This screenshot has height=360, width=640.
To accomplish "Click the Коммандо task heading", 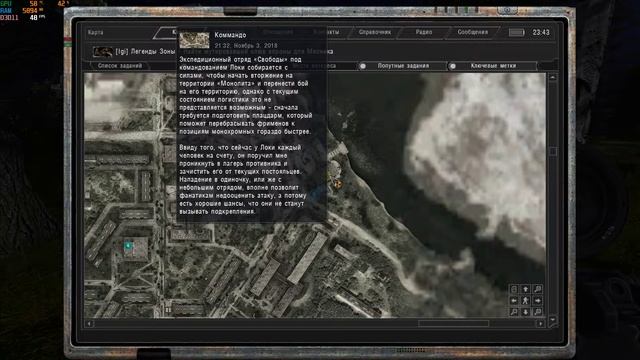I will pyautogui.click(x=230, y=35).
